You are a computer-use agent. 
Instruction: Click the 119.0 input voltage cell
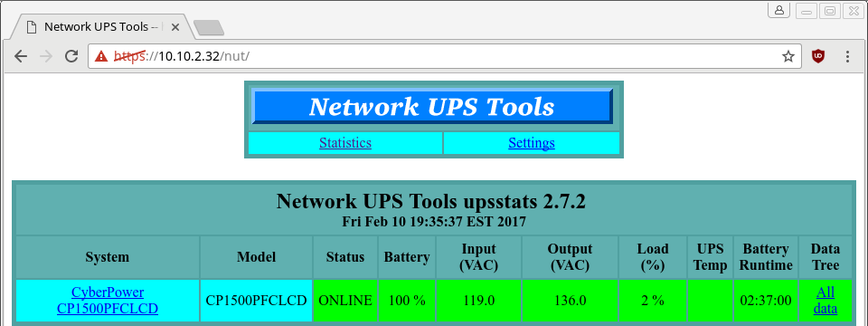coord(479,301)
